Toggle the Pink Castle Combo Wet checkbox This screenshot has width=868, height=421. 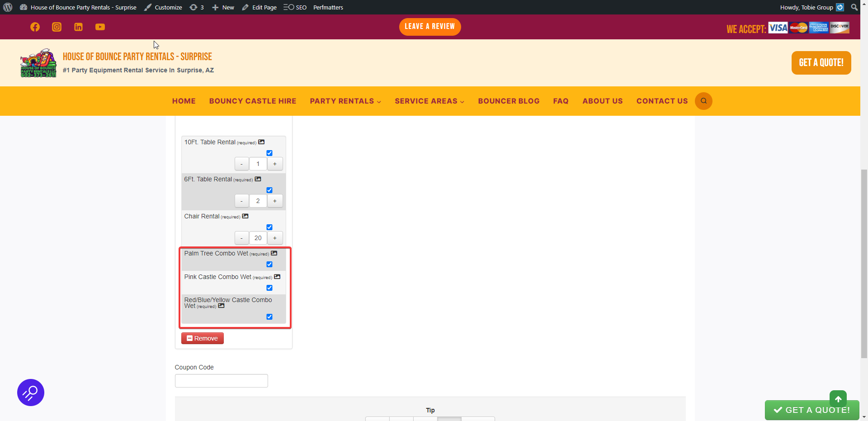[269, 288]
